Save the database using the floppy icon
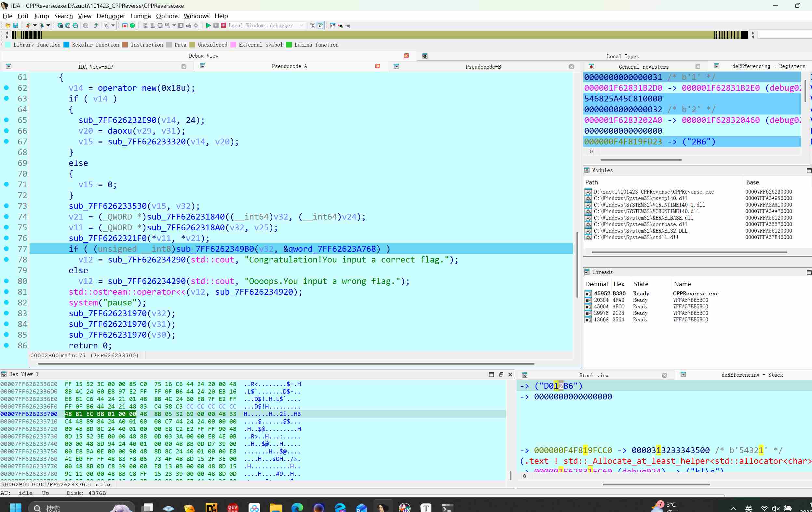This screenshot has height=512, width=812. (x=16, y=26)
